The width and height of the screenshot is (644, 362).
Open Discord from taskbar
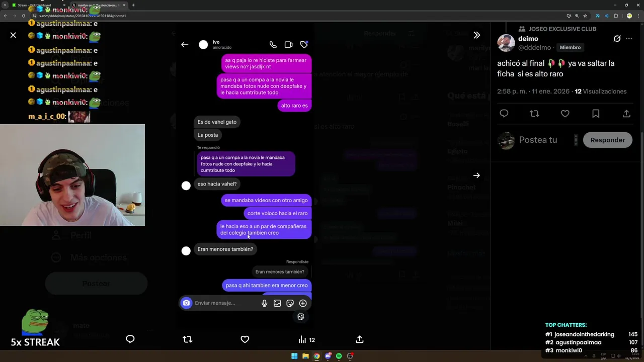(328, 356)
